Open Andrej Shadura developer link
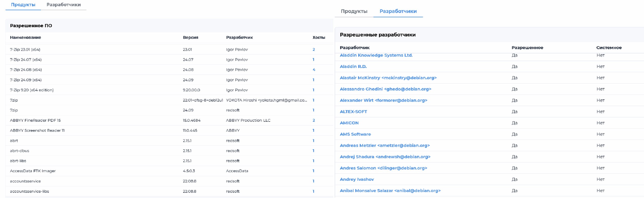Image resolution: width=644 pixels, height=198 pixels. pyautogui.click(x=385, y=157)
